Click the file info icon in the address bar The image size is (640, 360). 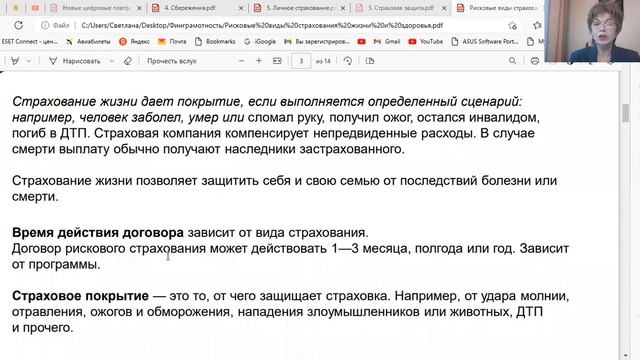pyautogui.click(x=45, y=25)
